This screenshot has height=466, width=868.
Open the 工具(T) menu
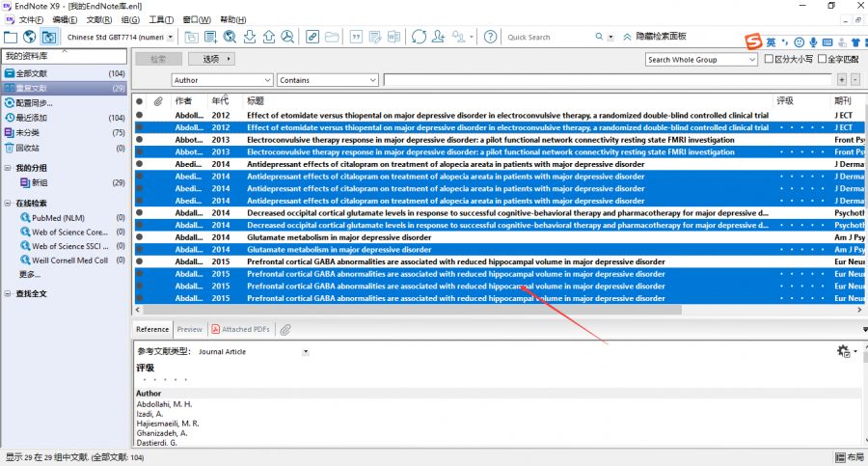[161, 19]
